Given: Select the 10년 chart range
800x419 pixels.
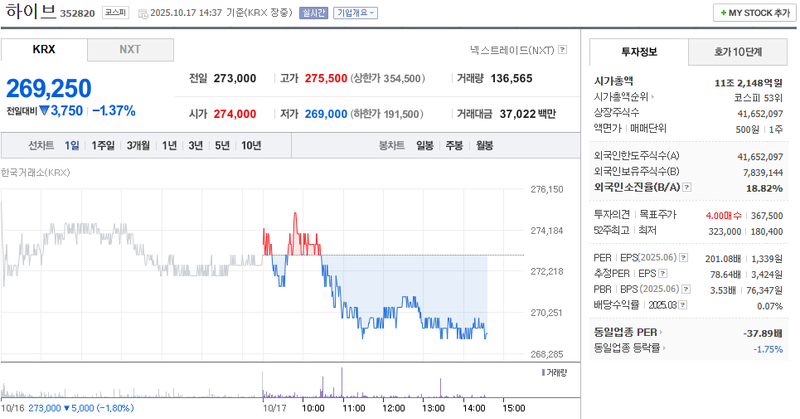Looking at the screenshot, I should point(251,145).
